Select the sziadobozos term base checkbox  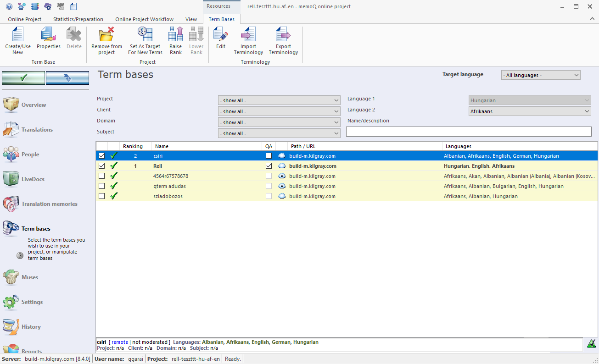(x=101, y=196)
